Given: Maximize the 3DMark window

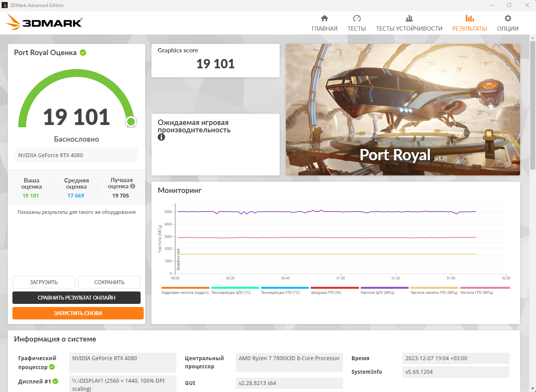Looking at the screenshot, I should pyautogui.click(x=509, y=5).
